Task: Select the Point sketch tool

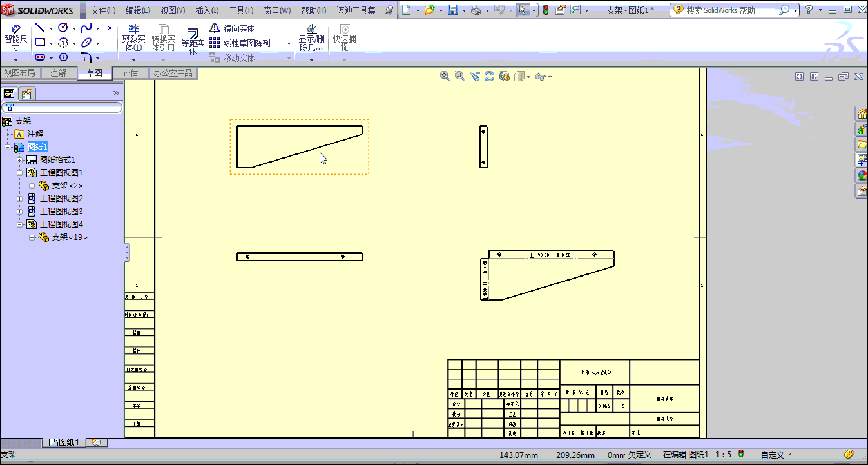Action: pyautogui.click(x=110, y=28)
